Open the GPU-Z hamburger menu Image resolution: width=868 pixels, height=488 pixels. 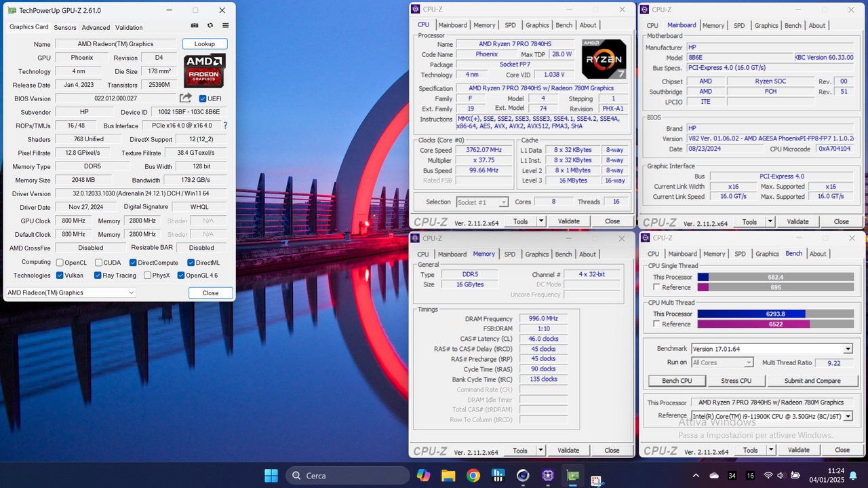click(226, 26)
